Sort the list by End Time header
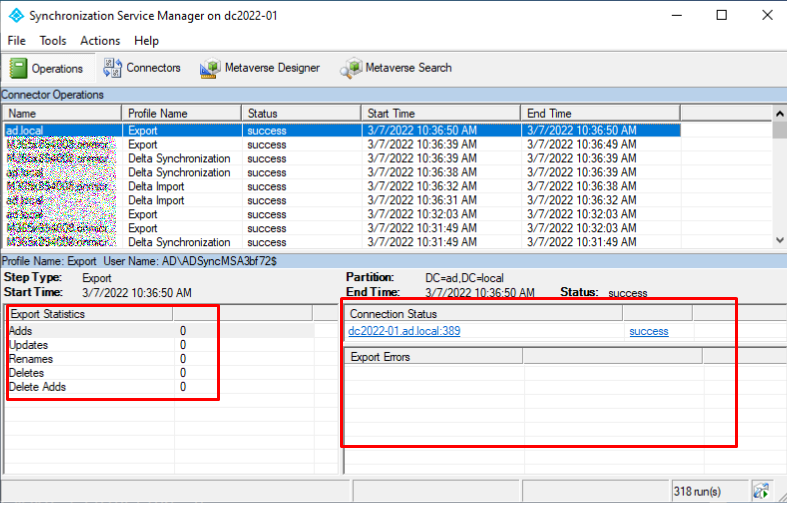 [x=600, y=113]
